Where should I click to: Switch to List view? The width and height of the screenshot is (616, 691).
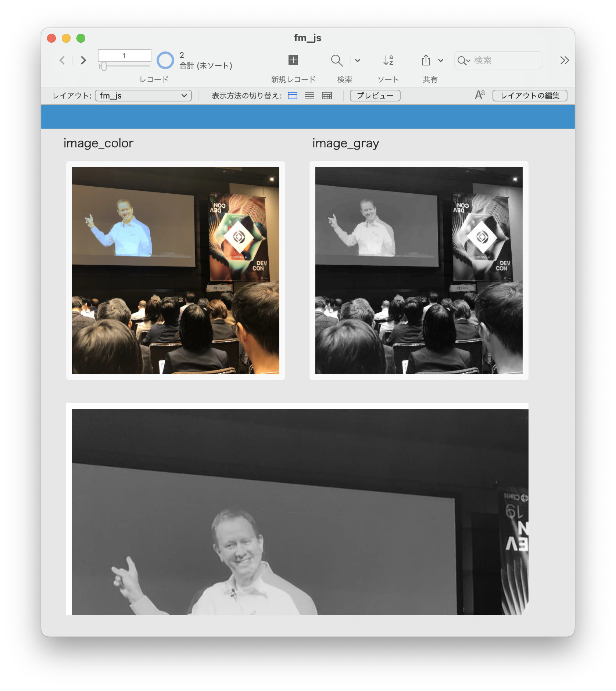(x=309, y=96)
